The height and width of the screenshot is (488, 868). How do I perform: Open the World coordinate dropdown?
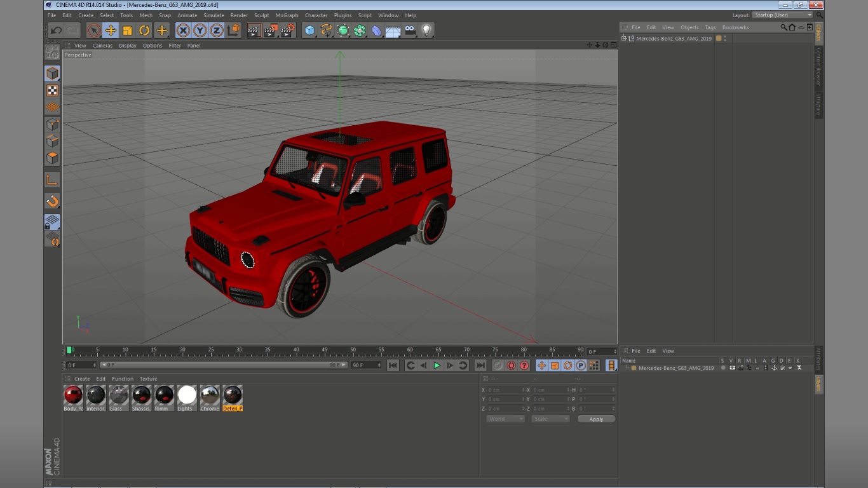(x=505, y=419)
